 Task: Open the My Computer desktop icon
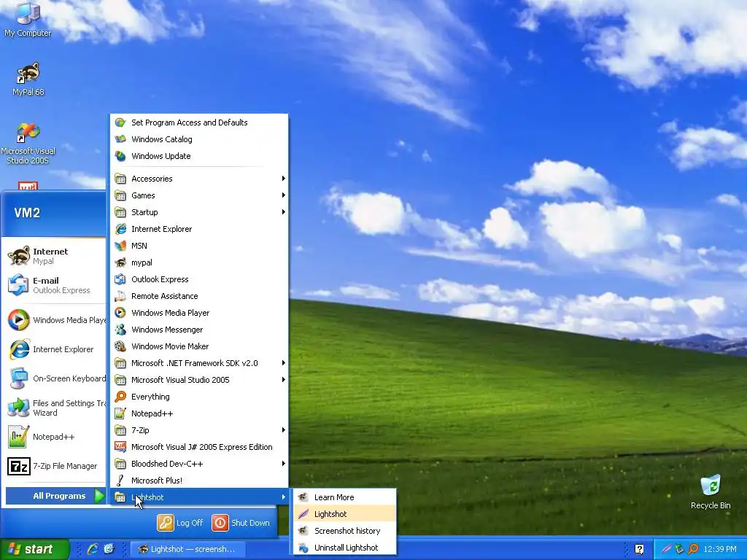coord(28,20)
